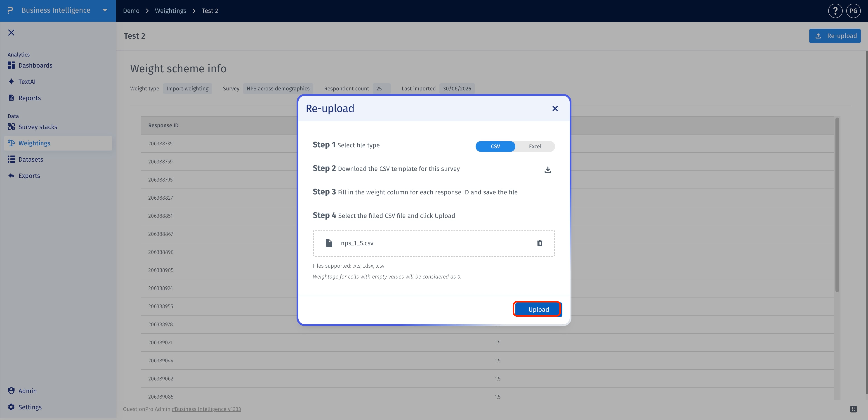
Task: Click response ID 206389021
Action: click(160, 342)
